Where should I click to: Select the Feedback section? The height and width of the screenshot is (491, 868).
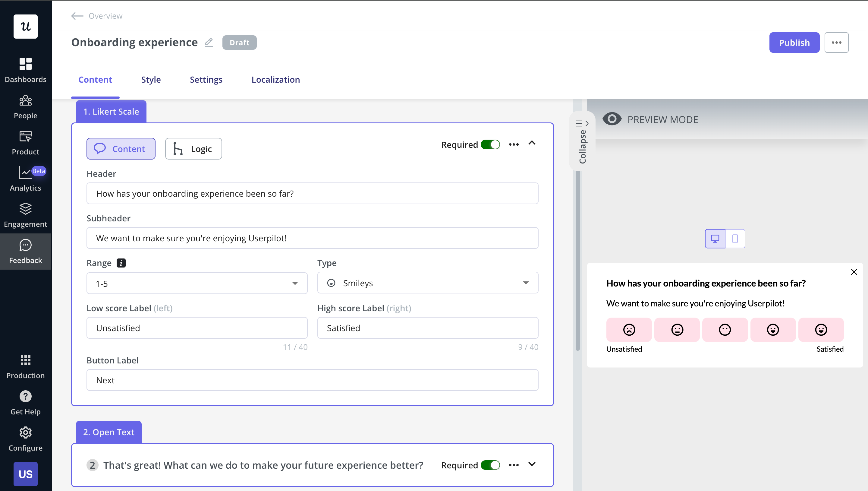click(x=25, y=251)
